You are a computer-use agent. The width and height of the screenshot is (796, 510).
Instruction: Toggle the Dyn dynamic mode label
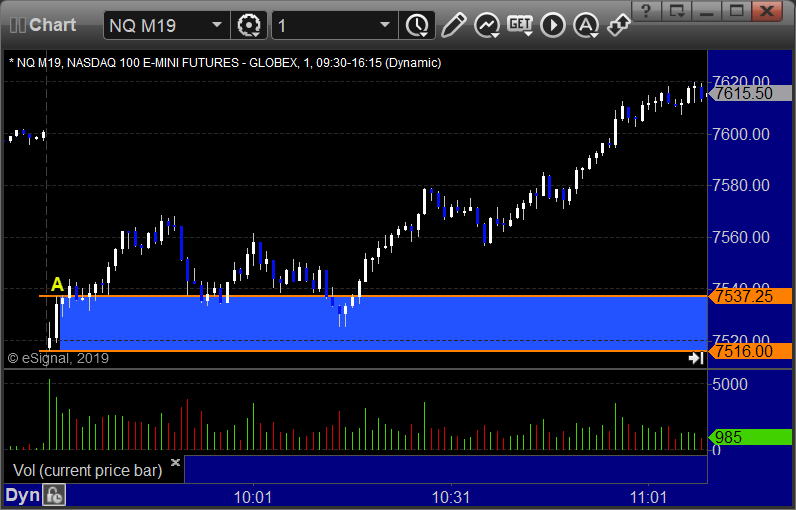(x=22, y=495)
